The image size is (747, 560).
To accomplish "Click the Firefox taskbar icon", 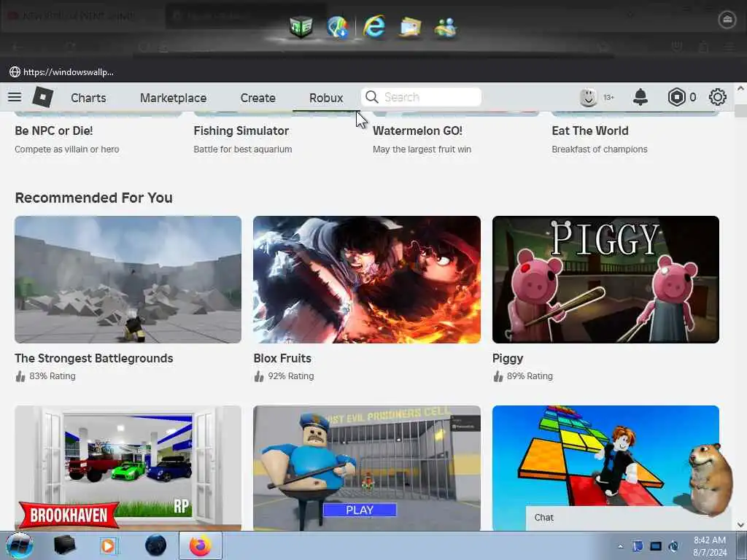I will pos(201,545).
